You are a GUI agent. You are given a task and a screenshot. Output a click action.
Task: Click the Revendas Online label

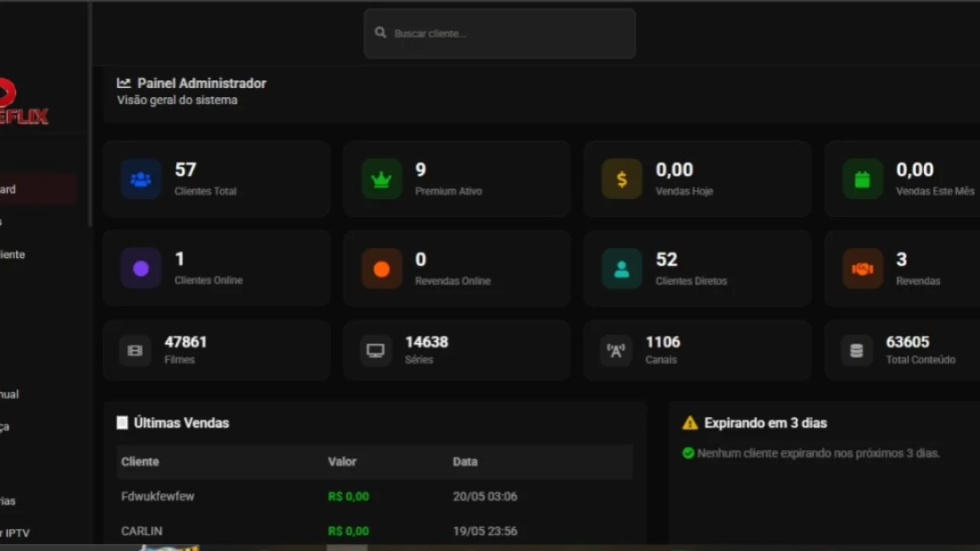coord(452,281)
